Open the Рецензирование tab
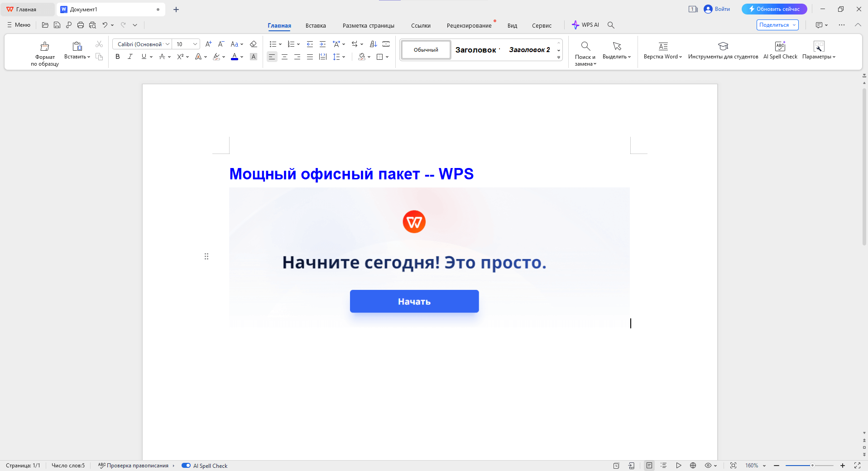 coord(469,25)
